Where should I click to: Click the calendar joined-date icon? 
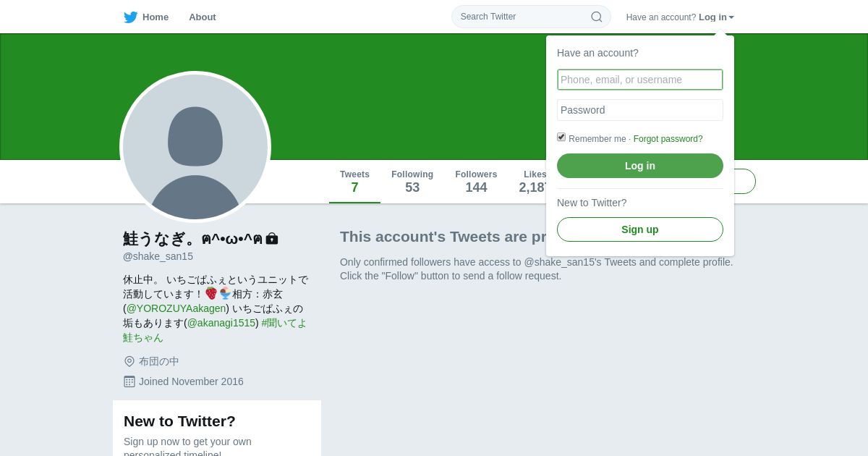point(129,381)
